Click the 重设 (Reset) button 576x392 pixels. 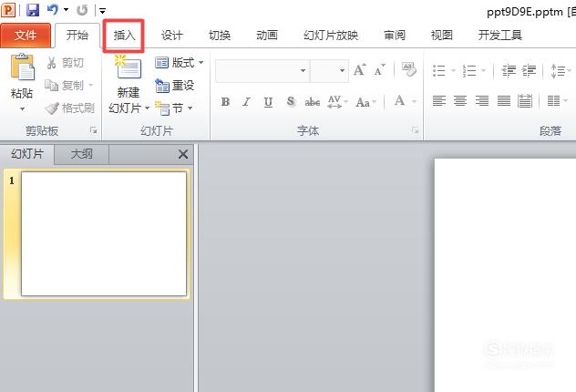click(174, 86)
